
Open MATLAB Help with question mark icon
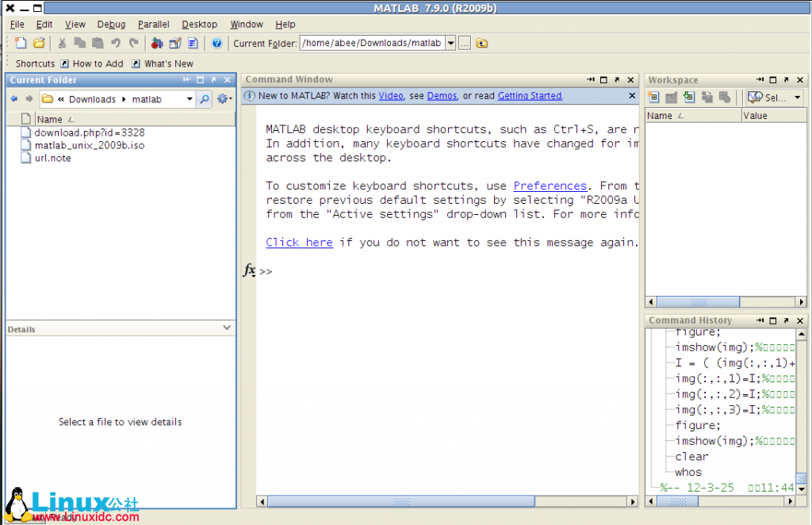217,43
